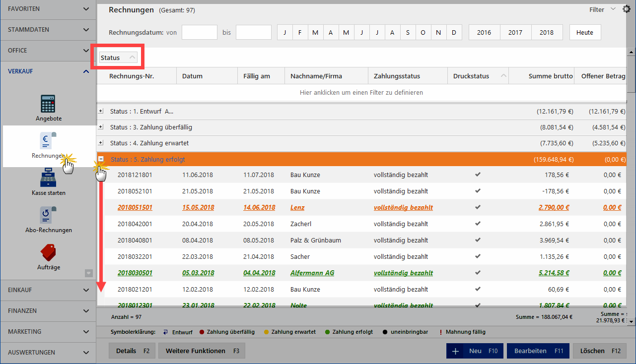This screenshot has height=364, width=636.
Task: Collapse the VERKAUF section
Action: [x=48, y=71]
